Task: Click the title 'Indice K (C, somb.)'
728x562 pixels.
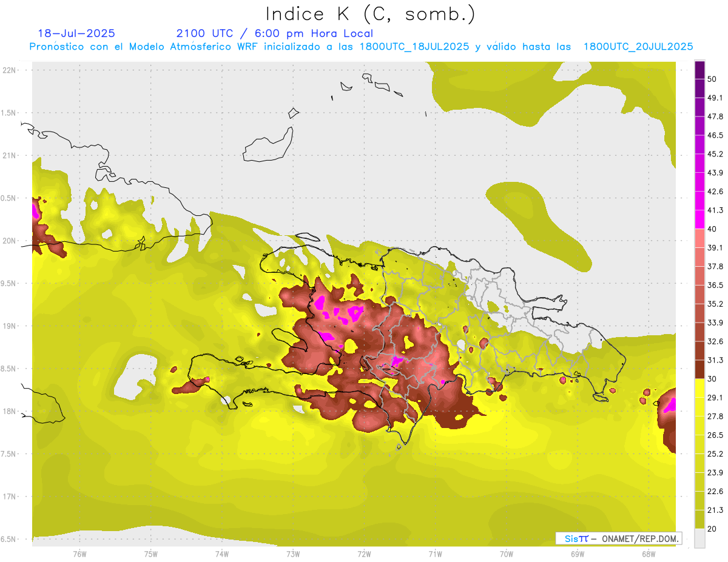Action: tap(371, 15)
